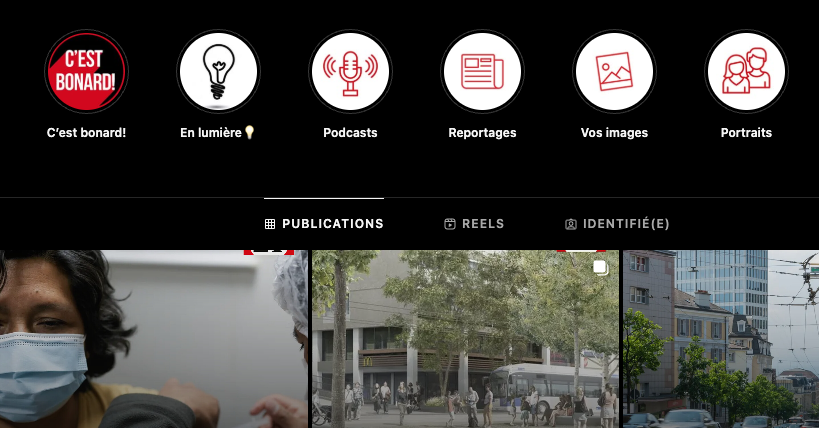Open the picture Vos images highlight

click(x=614, y=72)
